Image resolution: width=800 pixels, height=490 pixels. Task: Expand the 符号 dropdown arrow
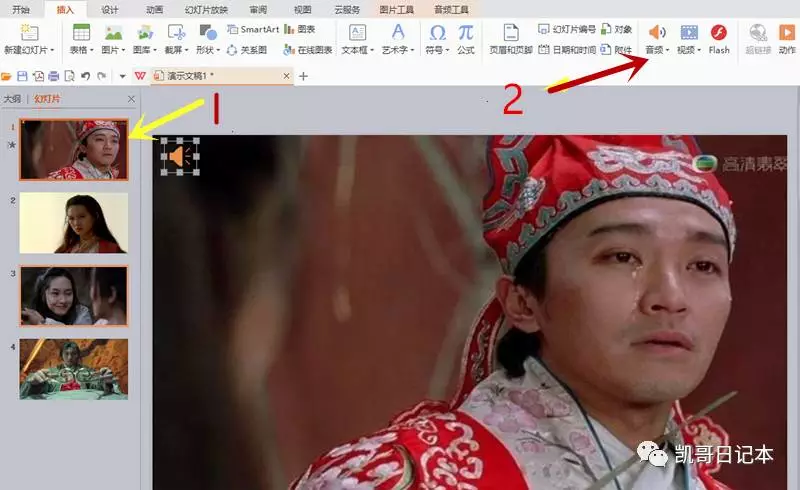(447, 50)
